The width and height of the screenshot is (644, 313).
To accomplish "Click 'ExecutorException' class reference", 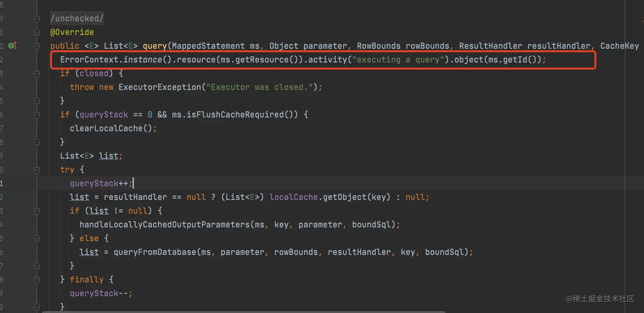I will [160, 87].
